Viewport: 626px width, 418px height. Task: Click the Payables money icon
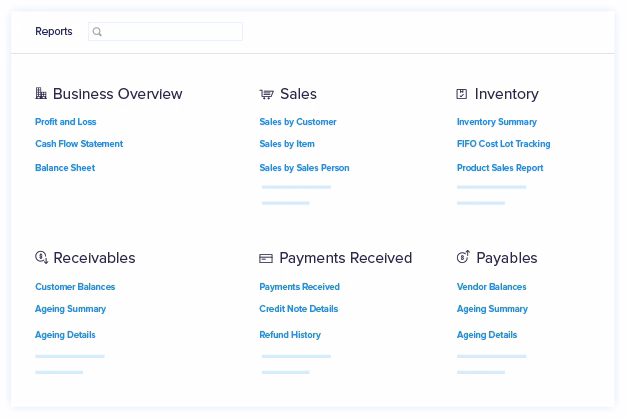463,258
